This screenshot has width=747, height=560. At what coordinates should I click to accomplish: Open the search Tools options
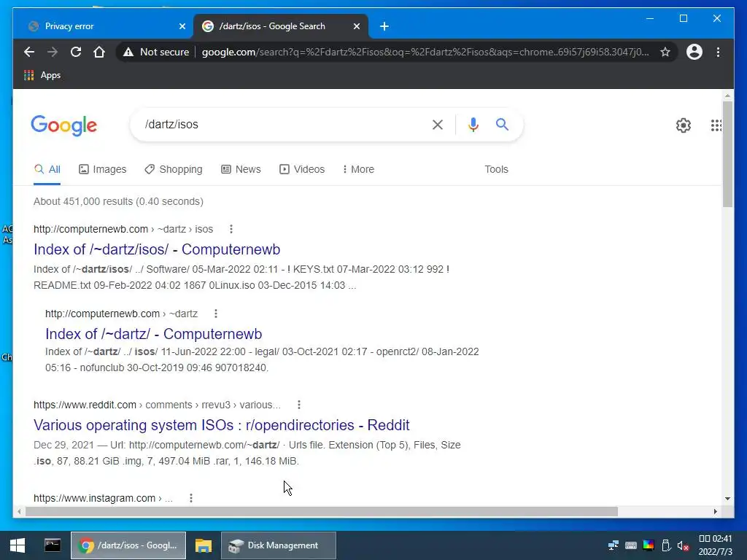[x=496, y=169]
